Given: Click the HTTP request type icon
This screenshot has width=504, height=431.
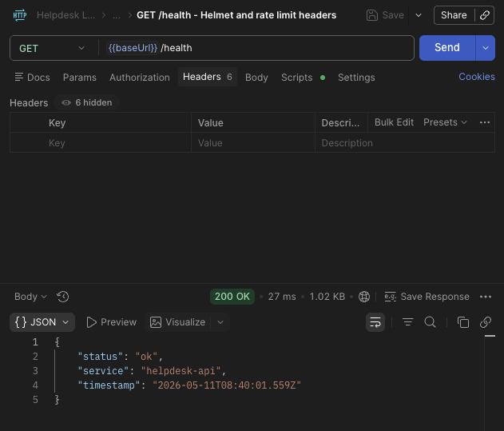Looking at the screenshot, I should [x=20, y=15].
